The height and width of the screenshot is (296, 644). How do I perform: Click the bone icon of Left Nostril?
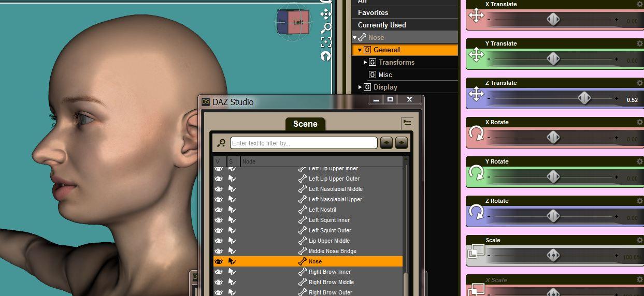click(303, 210)
